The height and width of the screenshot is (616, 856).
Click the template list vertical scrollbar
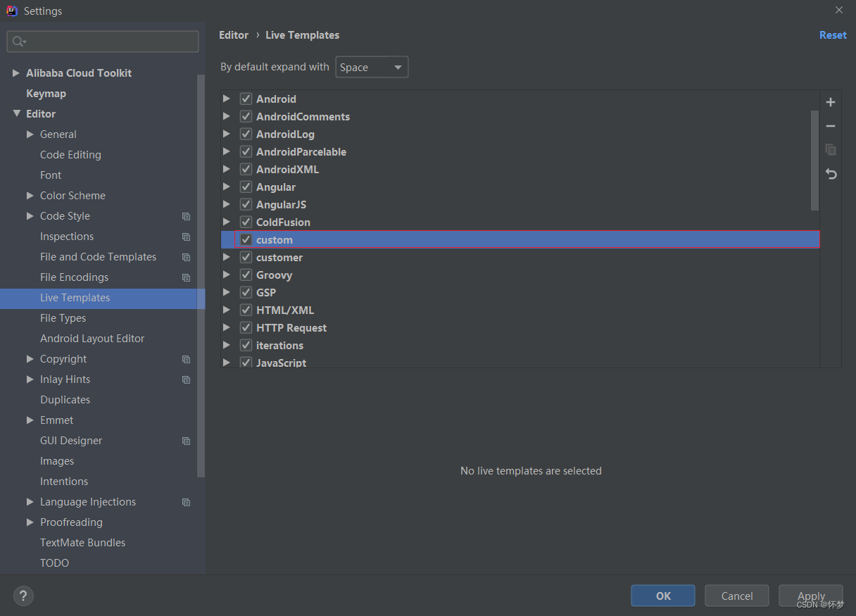(815, 161)
